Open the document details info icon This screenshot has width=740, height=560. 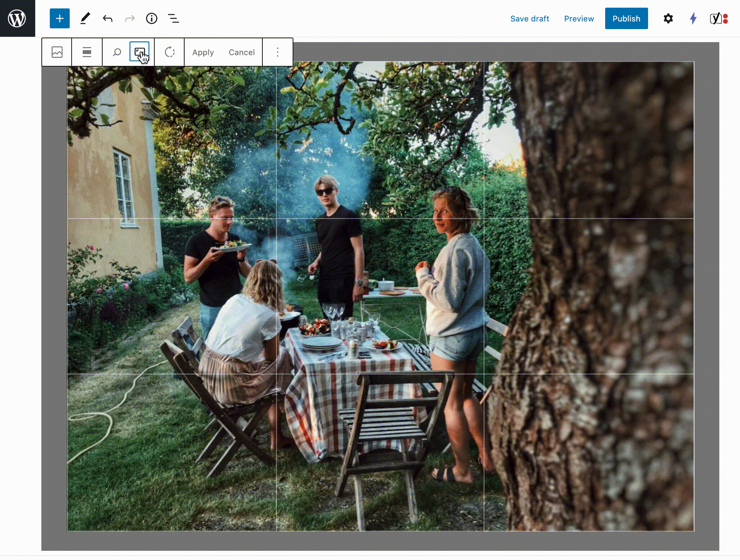click(152, 18)
